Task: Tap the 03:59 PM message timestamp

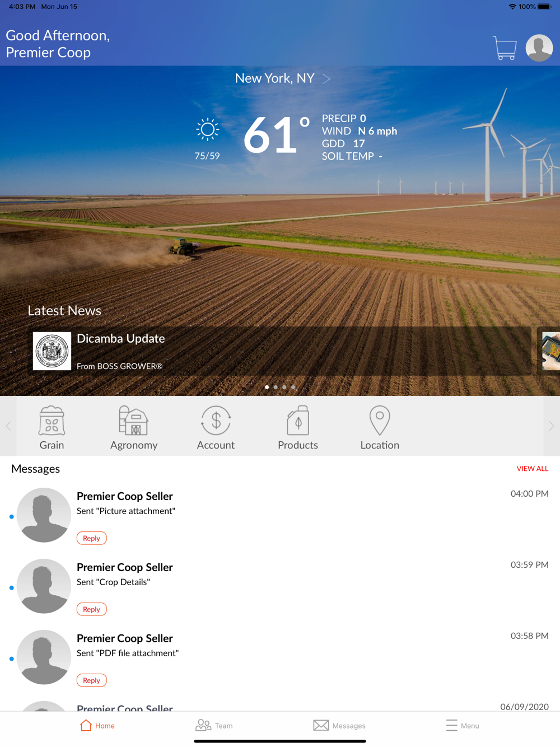Action: (x=529, y=564)
